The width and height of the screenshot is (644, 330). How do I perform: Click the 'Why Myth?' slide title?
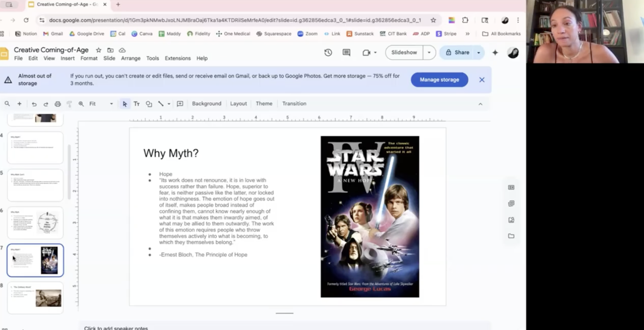coord(171,153)
